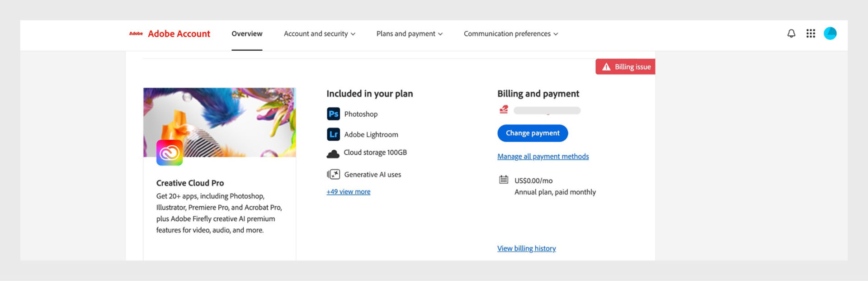Click the cloud storage icon
The width and height of the screenshot is (868, 281).
tap(333, 154)
